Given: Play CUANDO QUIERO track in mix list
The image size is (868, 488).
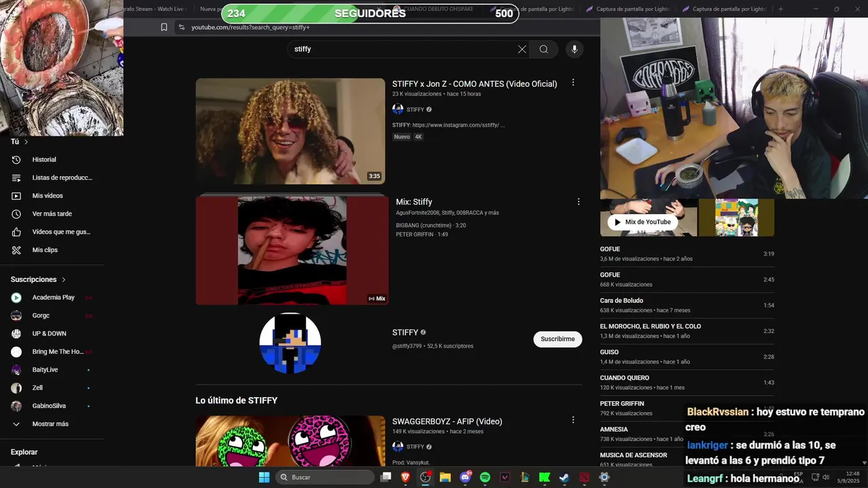Looking at the screenshot, I should (687, 383).
